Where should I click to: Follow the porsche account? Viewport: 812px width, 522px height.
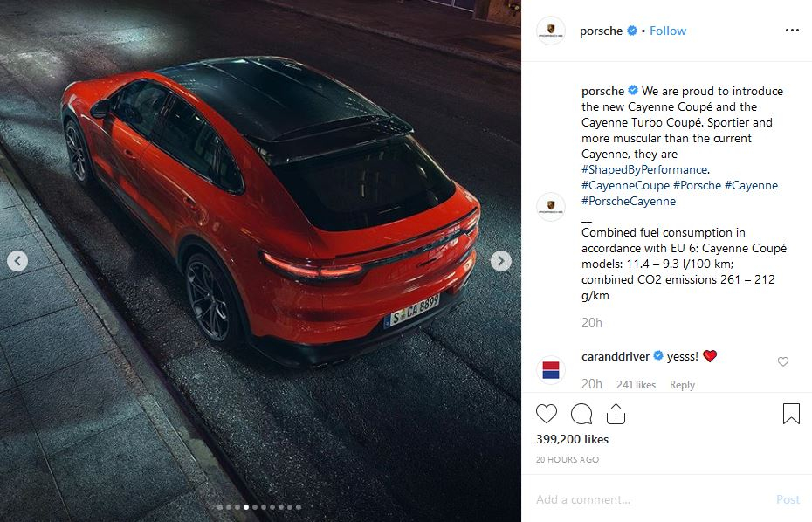pyautogui.click(x=668, y=31)
